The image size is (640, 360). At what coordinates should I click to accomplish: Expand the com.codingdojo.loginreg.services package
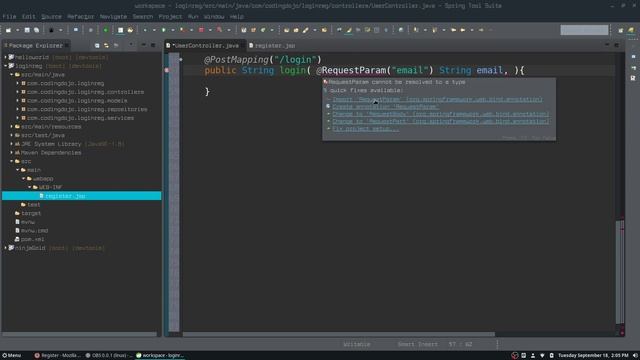[18, 118]
